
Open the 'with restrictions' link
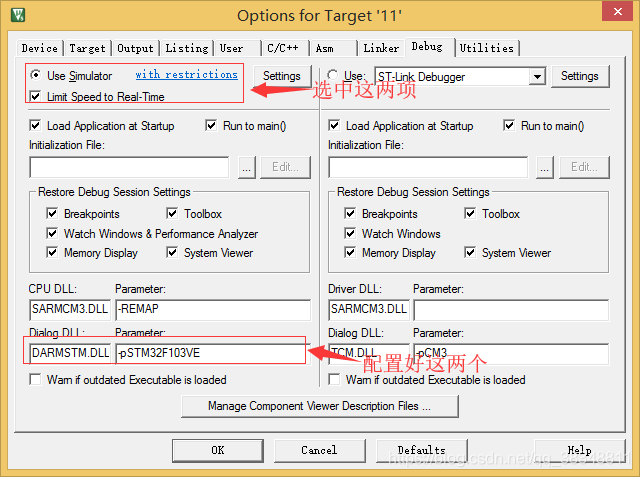pos(187,75)
